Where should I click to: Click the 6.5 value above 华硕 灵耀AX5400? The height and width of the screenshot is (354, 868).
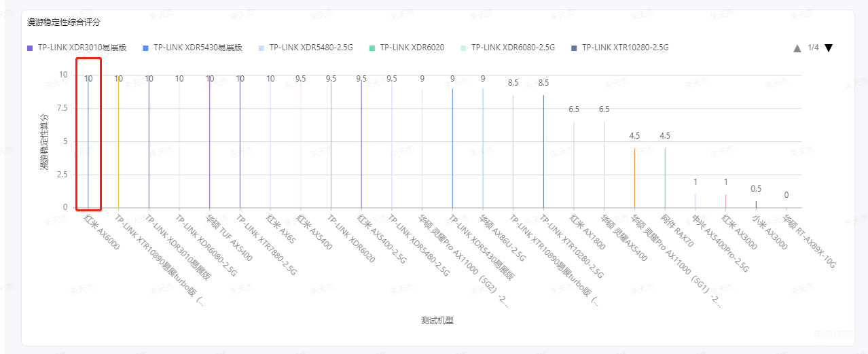(x=604, y=109)
